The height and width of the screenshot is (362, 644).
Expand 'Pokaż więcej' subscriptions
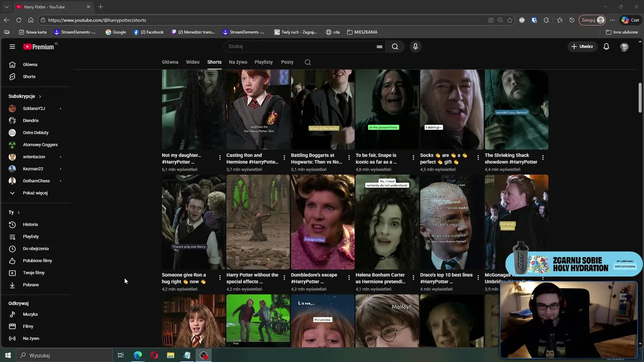(x=35, y=193)
